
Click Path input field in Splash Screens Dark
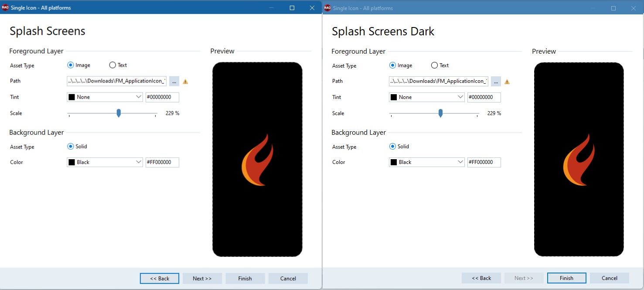click(x=438, y=81)
